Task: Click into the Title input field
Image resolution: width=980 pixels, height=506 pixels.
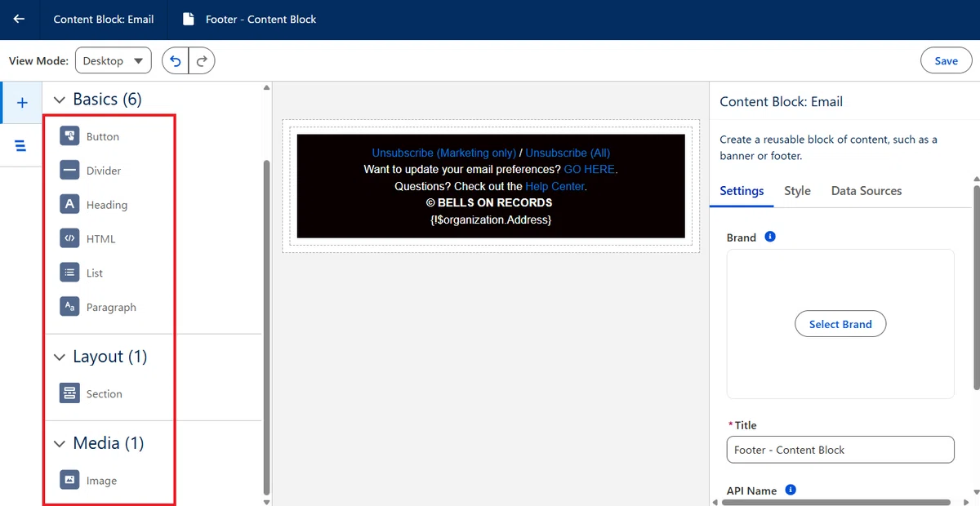Action: tap(840, 450)
